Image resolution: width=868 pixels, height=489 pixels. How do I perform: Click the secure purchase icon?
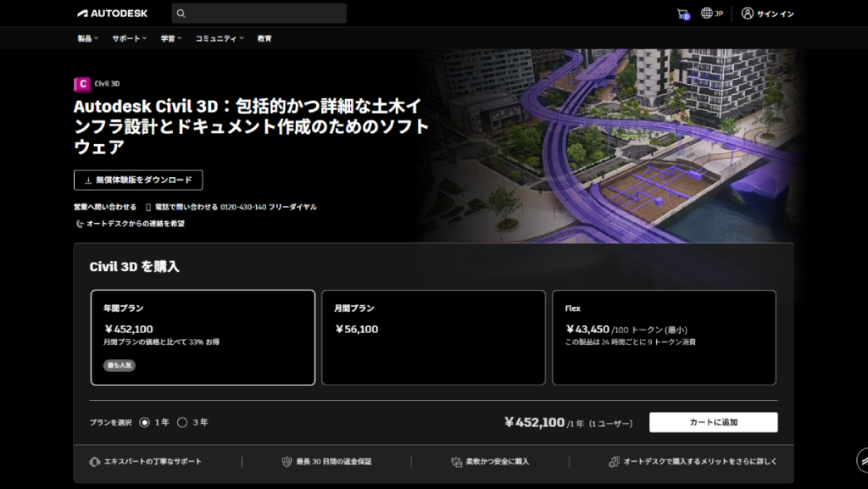(456, 462)
